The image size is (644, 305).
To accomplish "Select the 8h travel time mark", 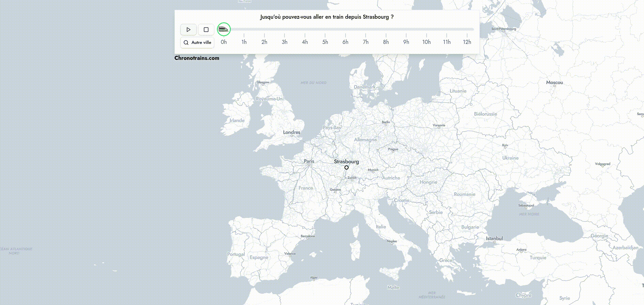I will tap(386, 42).
